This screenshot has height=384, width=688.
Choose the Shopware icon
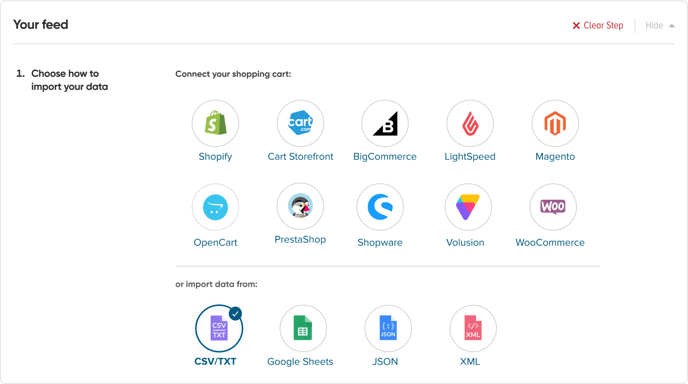(x=380, y=207)
